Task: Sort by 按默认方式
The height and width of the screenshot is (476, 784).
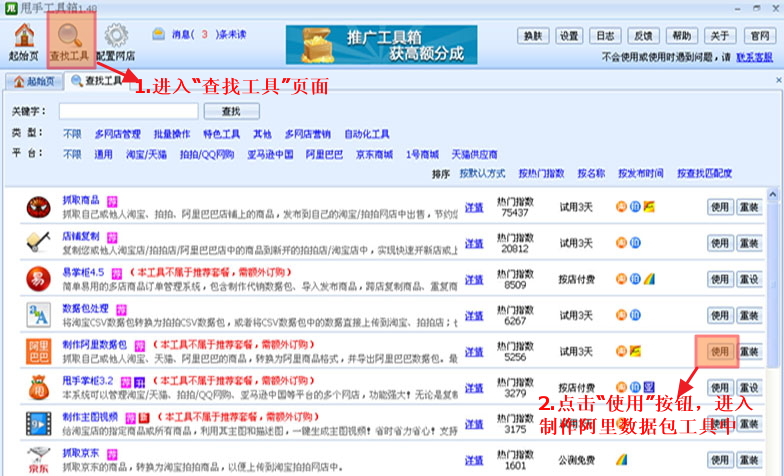Action: [482, 174]
